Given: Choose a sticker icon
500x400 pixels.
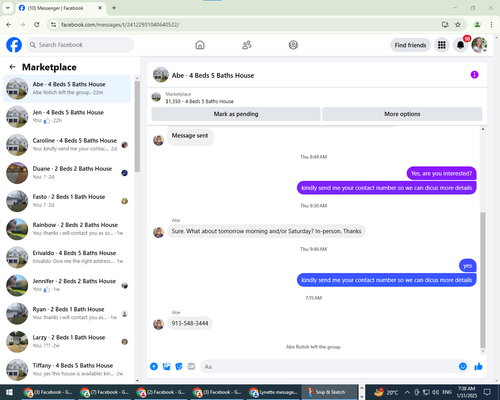Looking at the screenshot, I should pos(179,367).
